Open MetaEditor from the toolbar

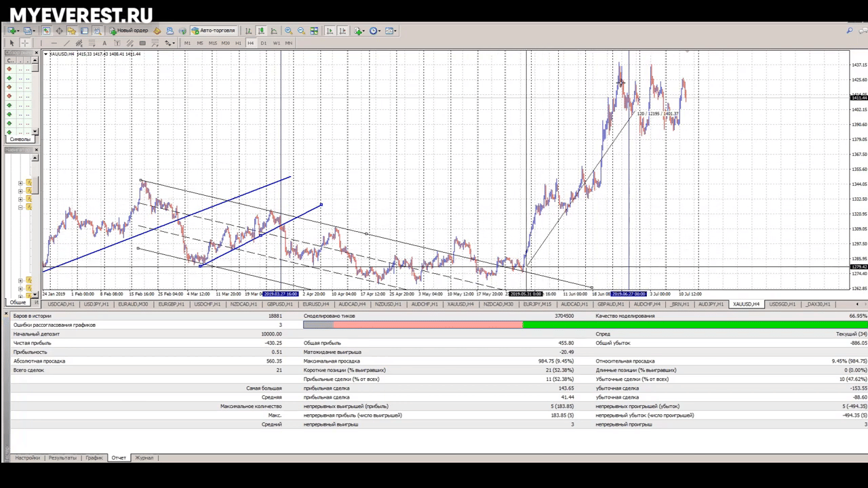tap(157, 30)
